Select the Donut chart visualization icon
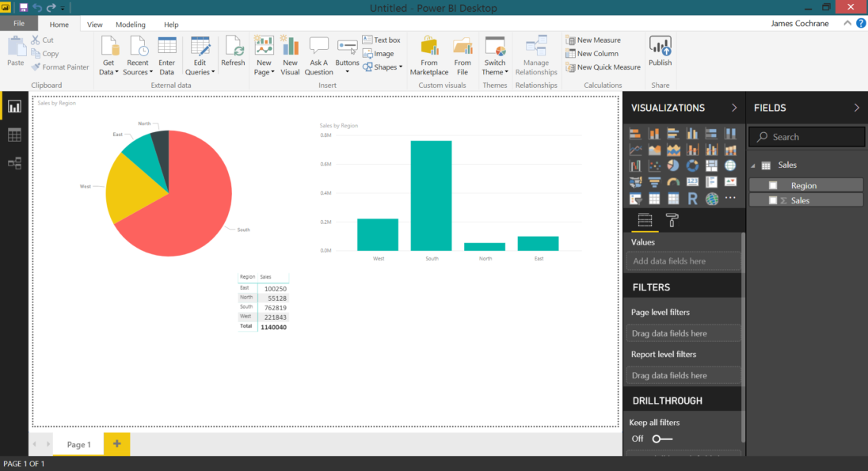The height and width of the screenshot is (471, 868). tap(692, 165)
